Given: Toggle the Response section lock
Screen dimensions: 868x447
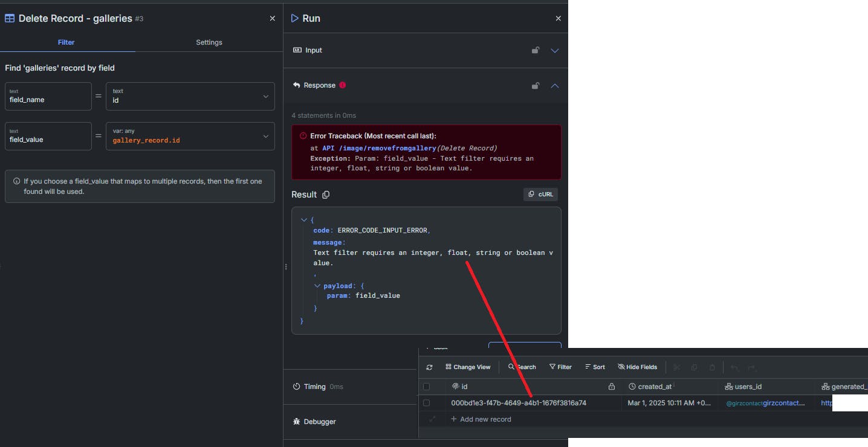Looking at the screenshot, I should (x=535, y=86).
